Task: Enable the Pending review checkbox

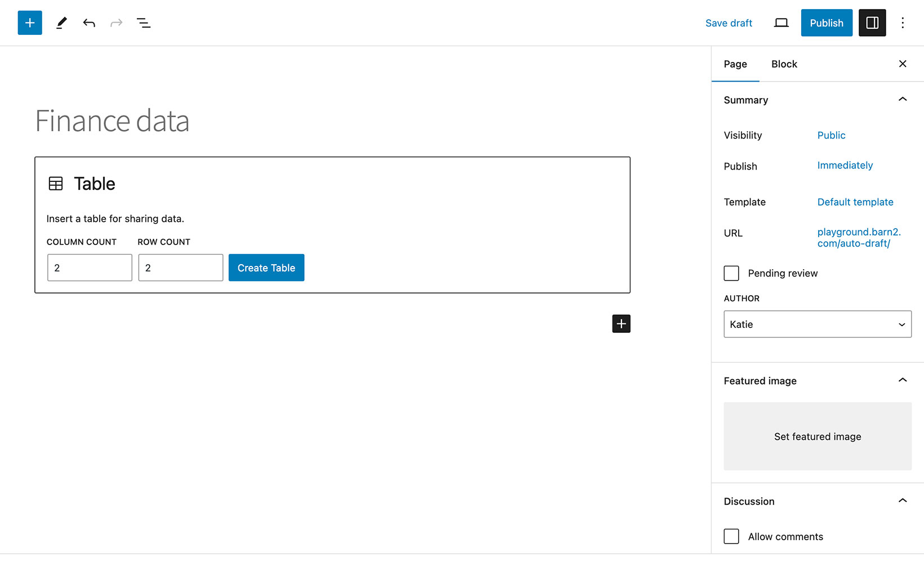Action: pyautogui.click(x=731, y=273)
